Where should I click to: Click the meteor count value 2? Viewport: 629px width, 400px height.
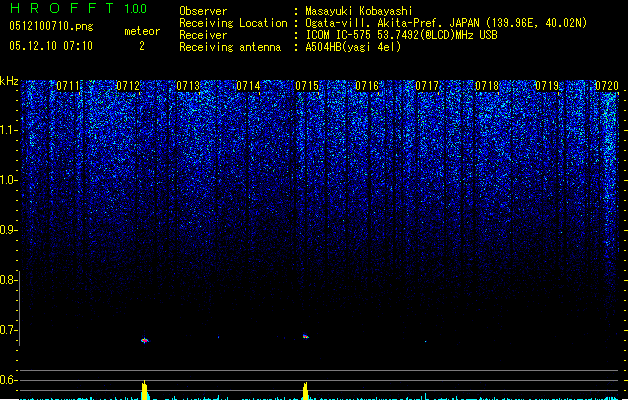coord(142,46)
